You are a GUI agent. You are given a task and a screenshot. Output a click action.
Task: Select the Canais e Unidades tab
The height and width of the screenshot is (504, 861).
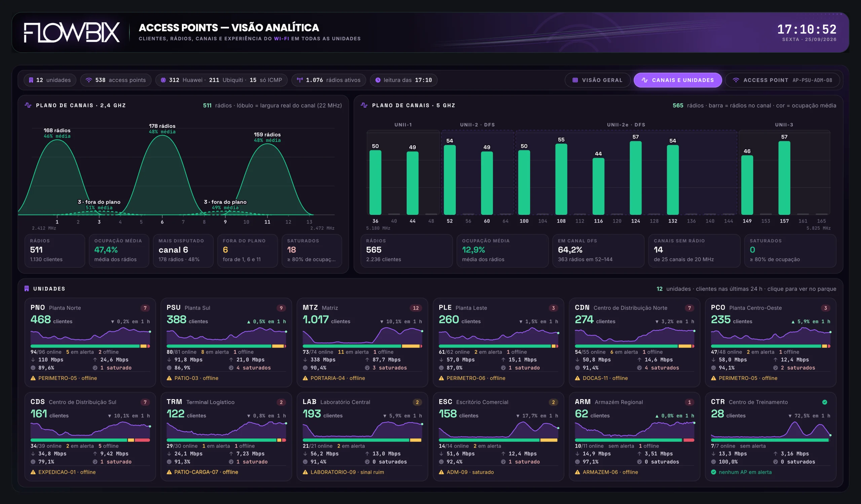[x=678, y=80]
